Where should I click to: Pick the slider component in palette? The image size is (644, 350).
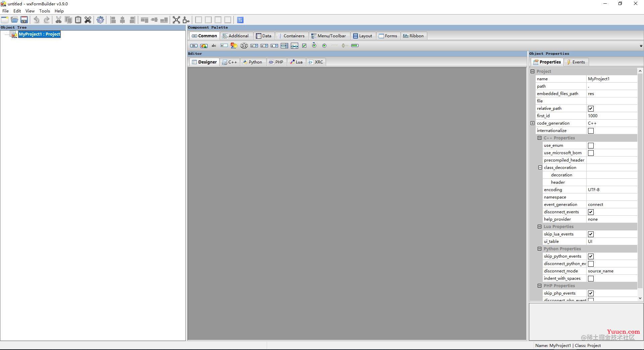pos(344,46)
